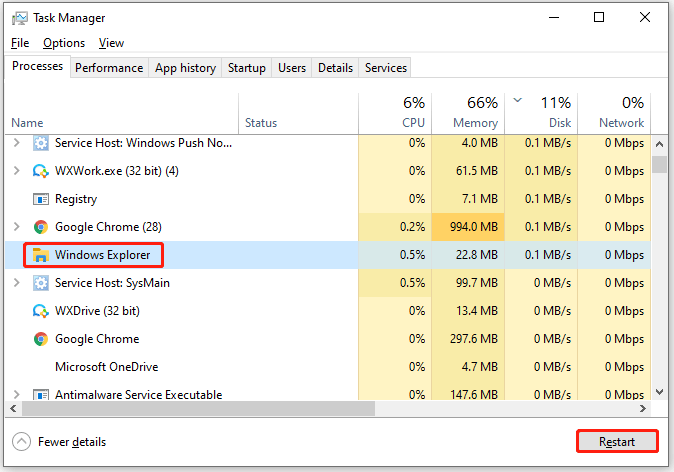Switch to the Details tab
The image size is (674, 472).
[335, 68]
